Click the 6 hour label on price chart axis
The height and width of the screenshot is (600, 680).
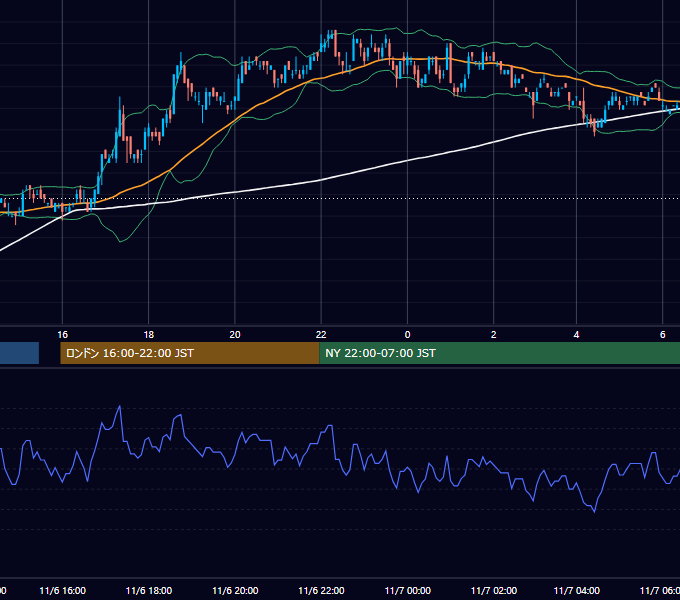[663, 335]
